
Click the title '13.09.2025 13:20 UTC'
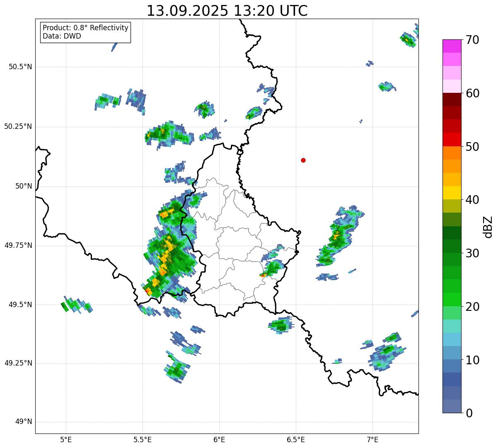[x=227, y=11]
